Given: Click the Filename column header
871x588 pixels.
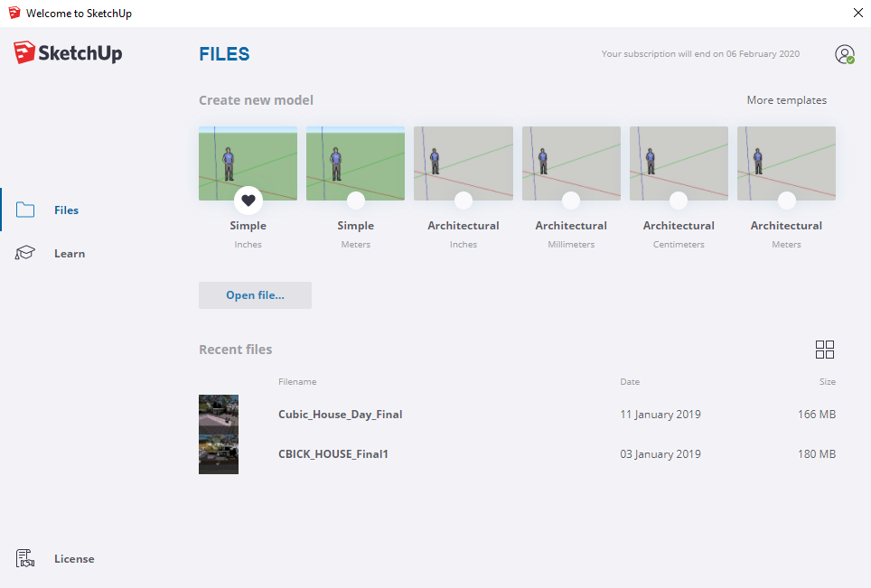Looking at the screenshot, I should pyautogui.click(x=297, y=381).
